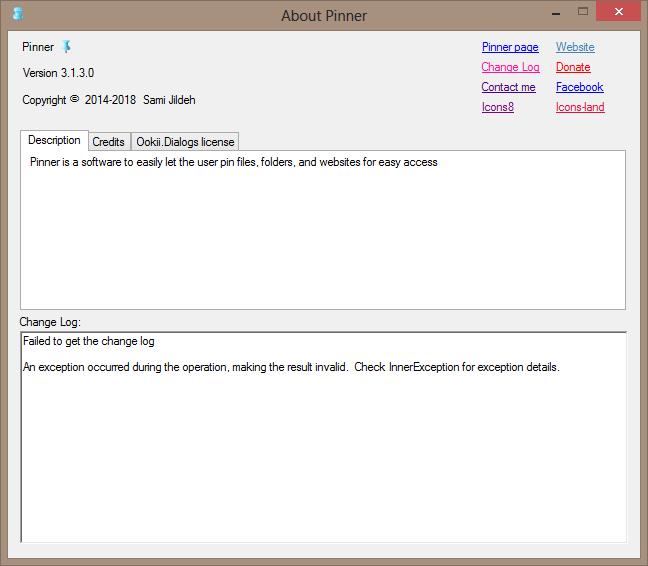Open the Pinner page link
The width and height of the screenshot is (648, 566).
[510, 47]
